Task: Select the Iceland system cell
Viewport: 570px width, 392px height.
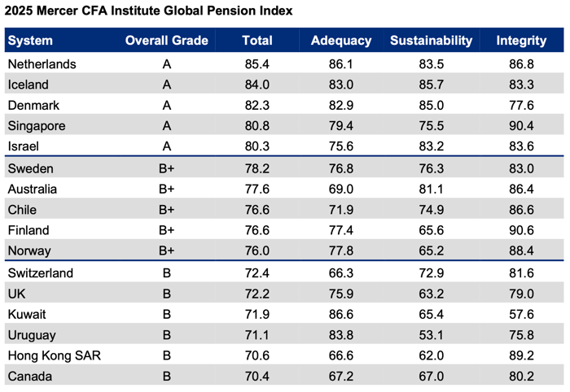Action: [28, 85]
